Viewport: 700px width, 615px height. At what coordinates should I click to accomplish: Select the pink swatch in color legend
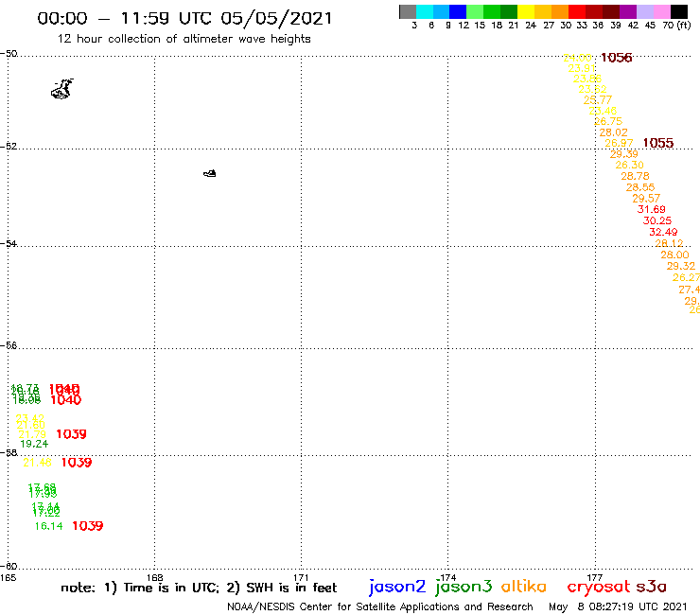pyautogui.click(x=662, y=11)
